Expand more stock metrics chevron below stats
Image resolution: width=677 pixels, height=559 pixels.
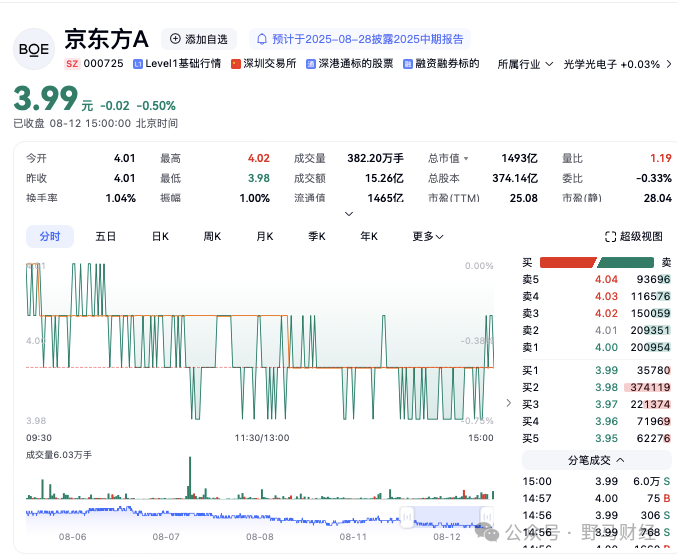pos(349,214)
